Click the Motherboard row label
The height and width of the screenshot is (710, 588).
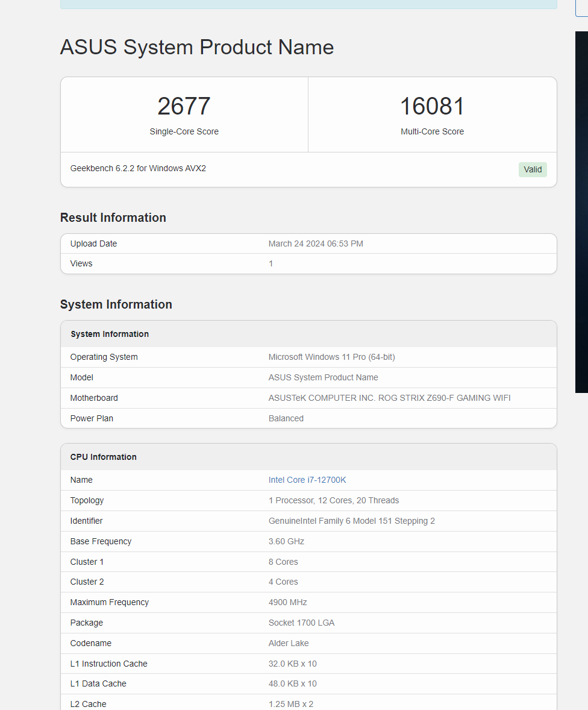tap(94, 398)
